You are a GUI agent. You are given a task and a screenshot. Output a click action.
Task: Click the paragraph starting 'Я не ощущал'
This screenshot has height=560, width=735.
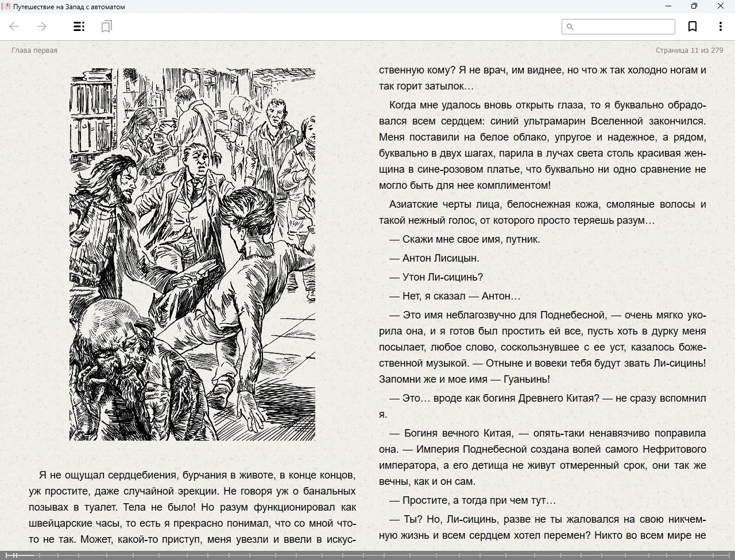[x=192, y=507]
